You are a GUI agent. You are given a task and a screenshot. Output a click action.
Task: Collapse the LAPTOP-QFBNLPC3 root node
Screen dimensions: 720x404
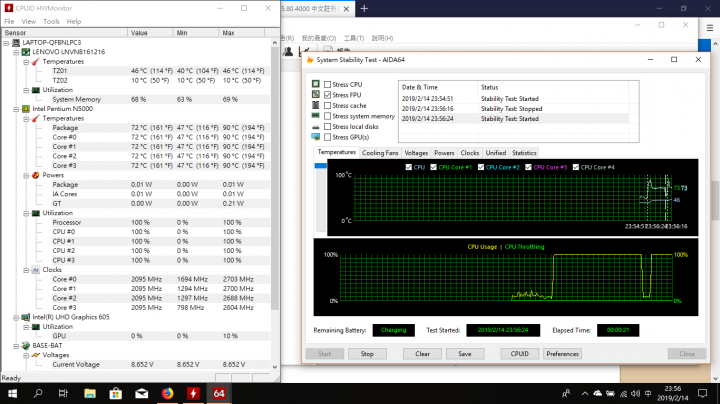[x=6, y=43]
